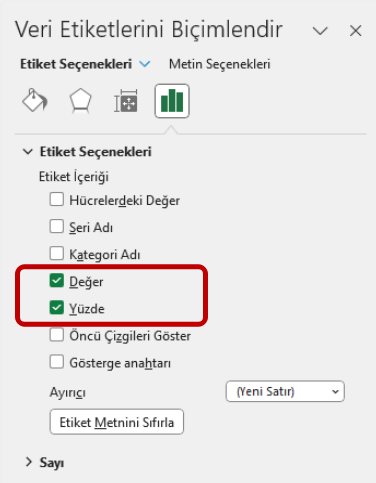Open task pane options chevron menu

coord(320,31)
